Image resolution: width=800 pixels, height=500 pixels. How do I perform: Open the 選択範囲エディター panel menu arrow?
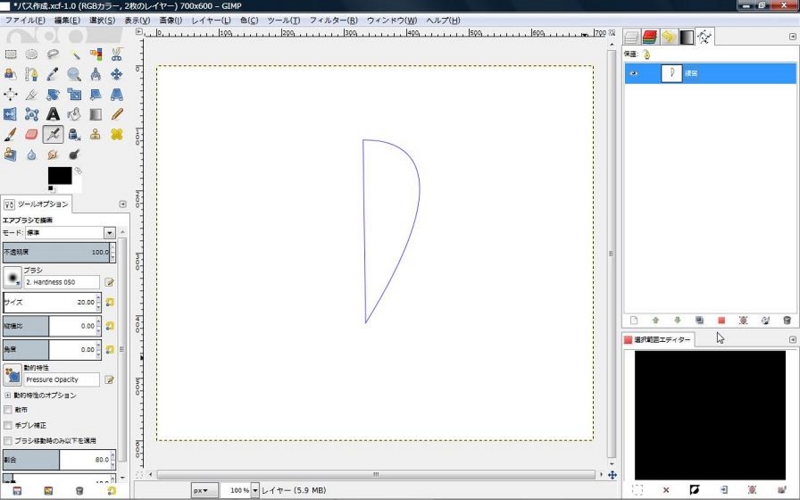tap(792, 339)
